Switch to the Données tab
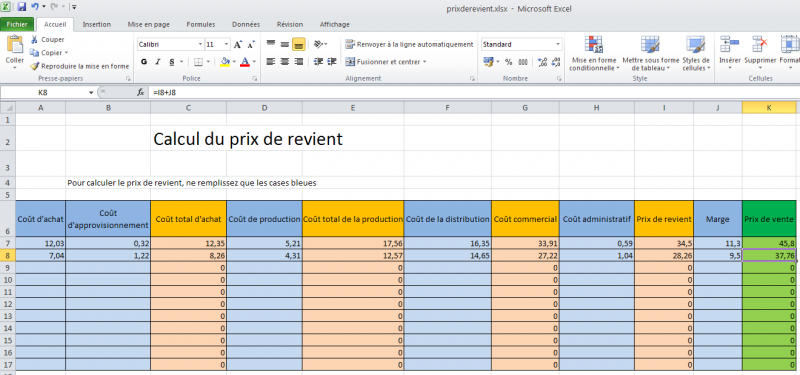Image resolution: width=800 pixels, height=375 pixels. point(246,24)
